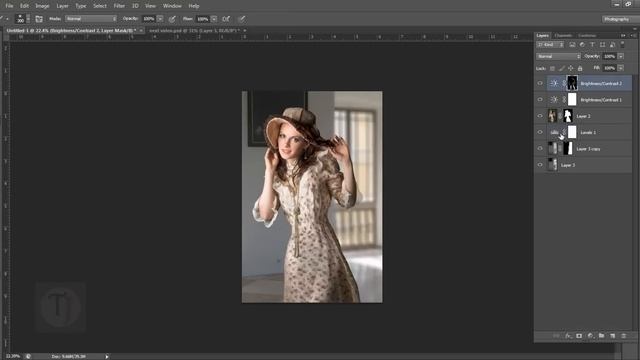Click layer Opacity value in Layers panel
The width and height of the screenshot is (640, 360).
(x=609, y=56)
